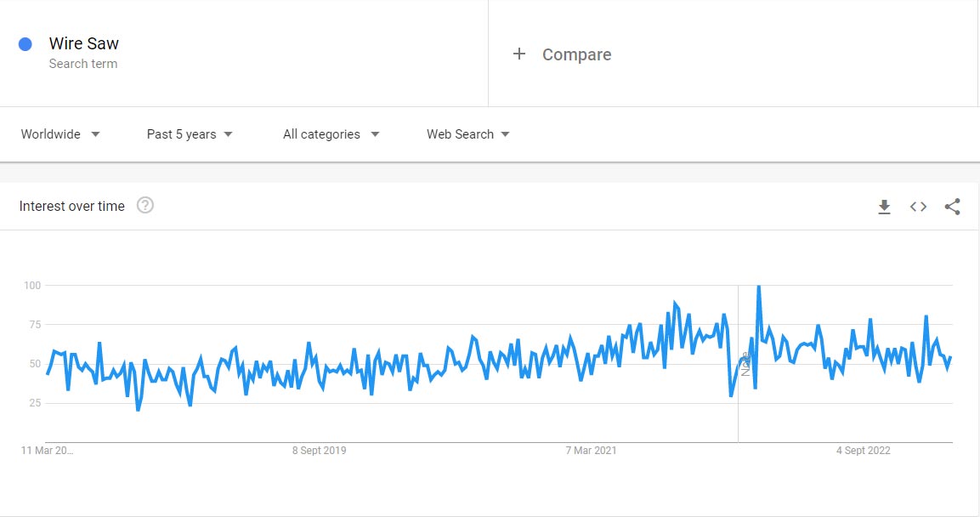This screenshot has width=980, height=517.
Task: Open the Web Search type dropdown
Action: coord(467,134)
